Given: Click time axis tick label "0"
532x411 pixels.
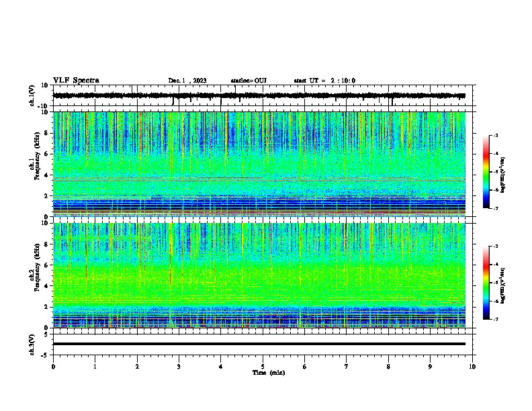Looking at the screenshot, I should (x=53, y=367).
